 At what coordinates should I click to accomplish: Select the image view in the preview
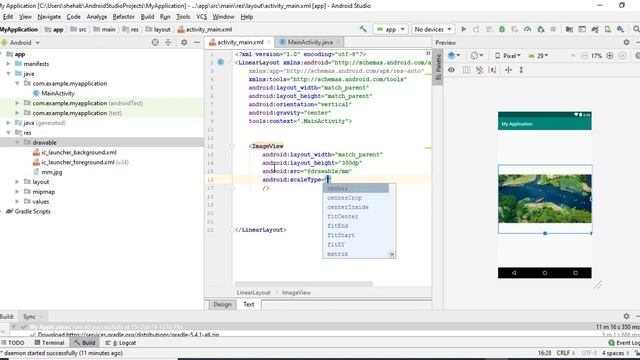click(544, 199)
